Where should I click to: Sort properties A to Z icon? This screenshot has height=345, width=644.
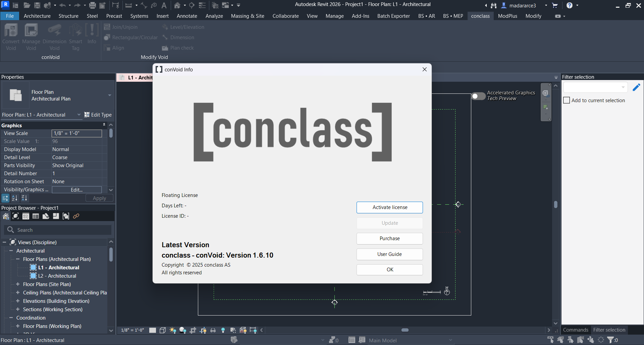[x=15, y=198]
